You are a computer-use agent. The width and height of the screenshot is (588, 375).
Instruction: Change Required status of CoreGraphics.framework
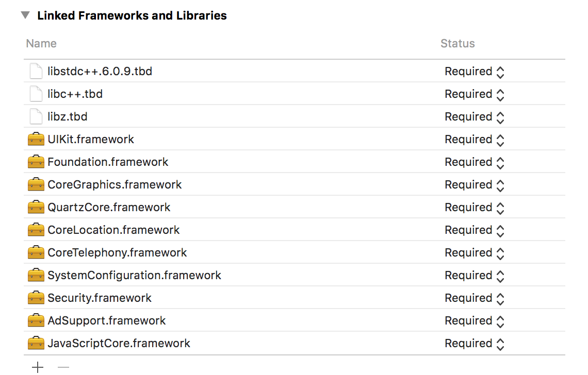(475, 185)
